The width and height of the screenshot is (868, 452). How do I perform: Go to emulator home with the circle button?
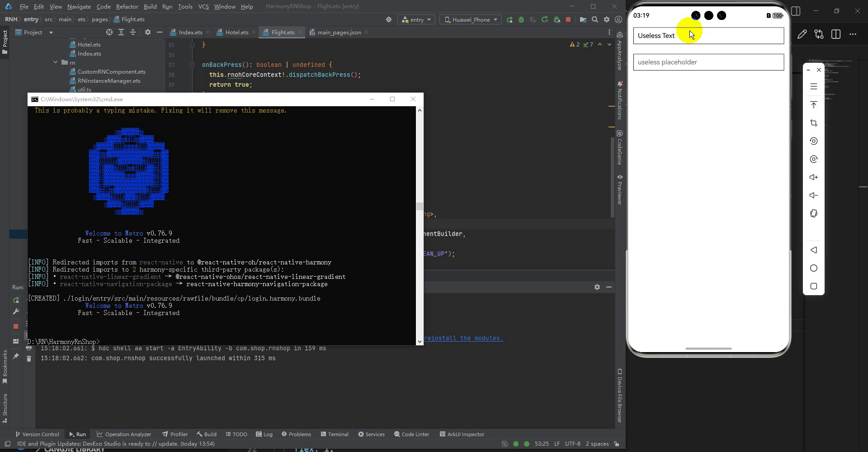[x=814, y=268]
